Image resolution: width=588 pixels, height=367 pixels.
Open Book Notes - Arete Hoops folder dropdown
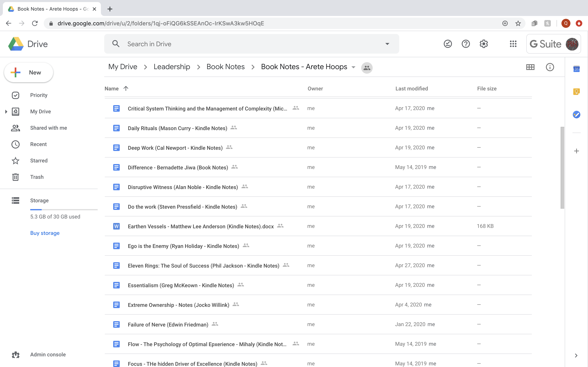pos(353,67)
